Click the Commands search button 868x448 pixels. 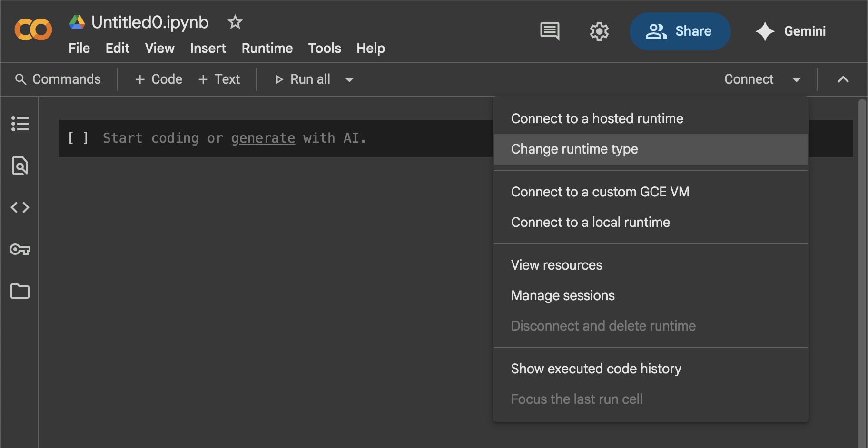pyautogui.click(x=58, y=79)
